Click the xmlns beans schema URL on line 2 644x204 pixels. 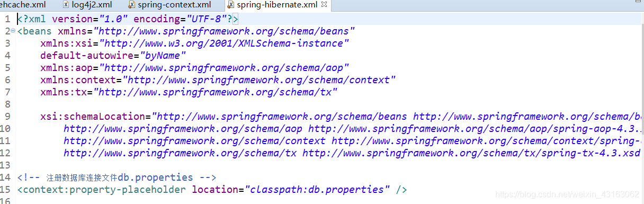pos(224,31)
